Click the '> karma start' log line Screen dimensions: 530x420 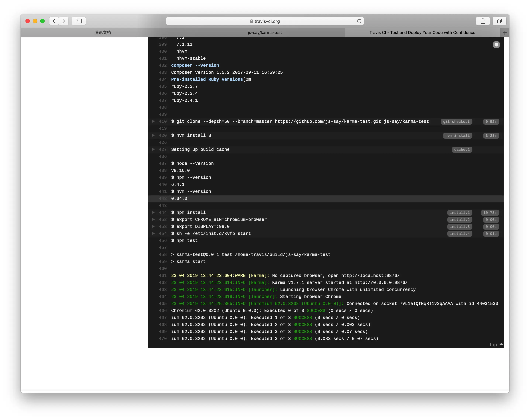188,262
